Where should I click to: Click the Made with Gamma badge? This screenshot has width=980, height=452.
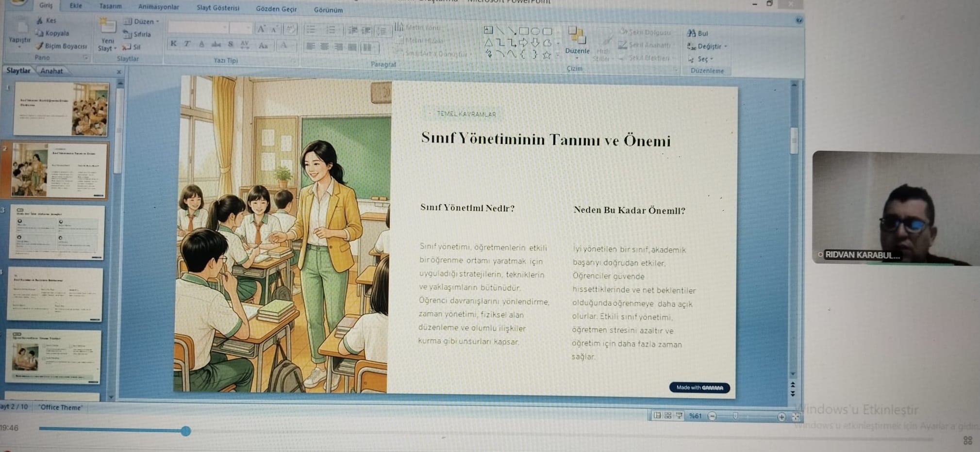[699, 387]
